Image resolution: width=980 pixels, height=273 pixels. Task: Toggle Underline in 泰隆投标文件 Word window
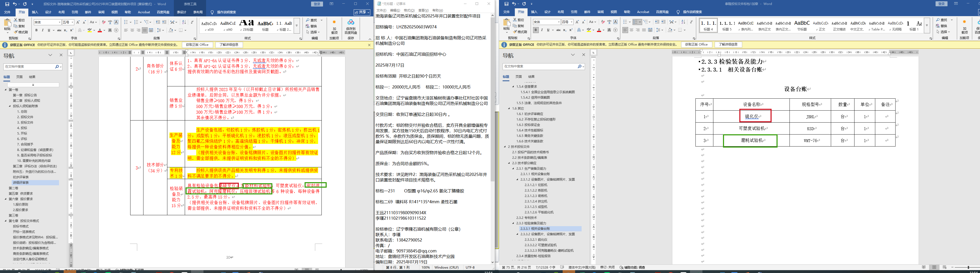(548, 30)
